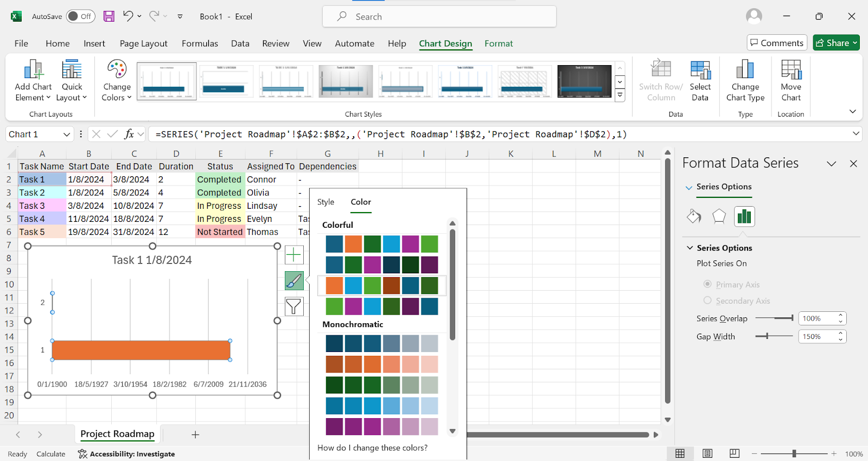Click the Undo arrow

pos(128,16)
